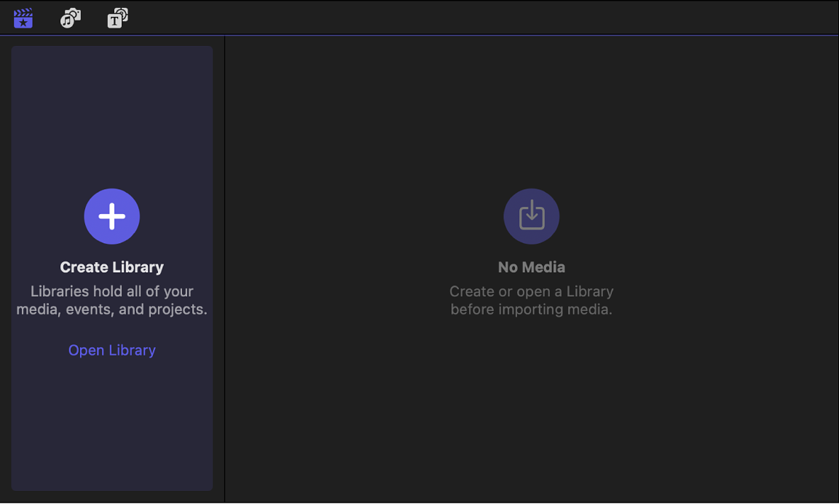Open a library using the Open Library link
Screen dimensions: 839x504
[111, 350]
